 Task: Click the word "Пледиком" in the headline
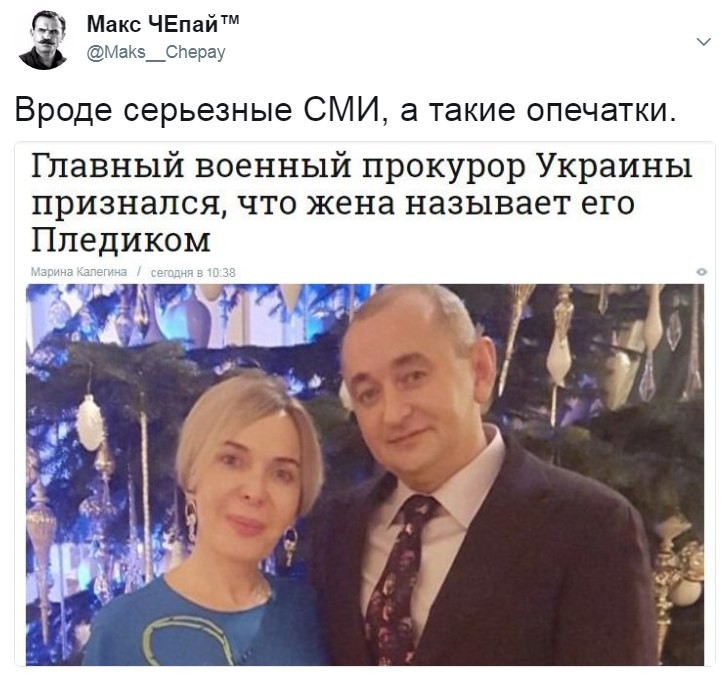click(121, 240)
